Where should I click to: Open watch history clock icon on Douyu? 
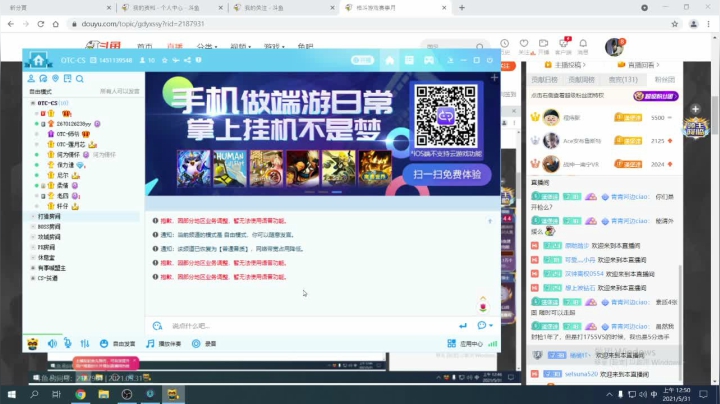[505, 43]
